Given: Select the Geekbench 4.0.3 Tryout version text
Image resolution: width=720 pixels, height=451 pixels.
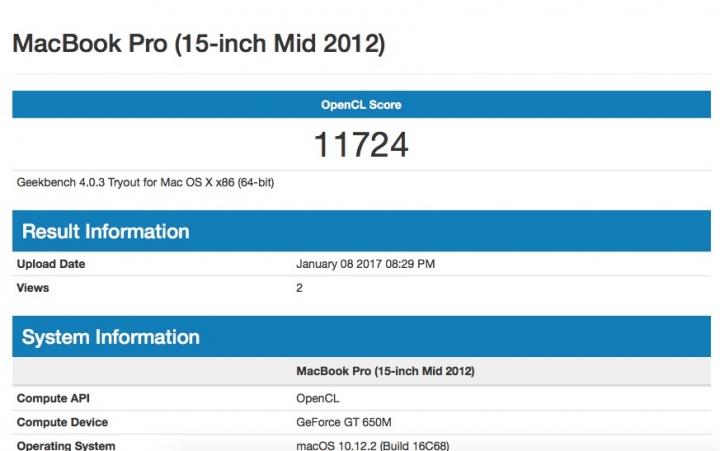Looking at the screenshot, I should pyautogui.click(x=145, y=183).
